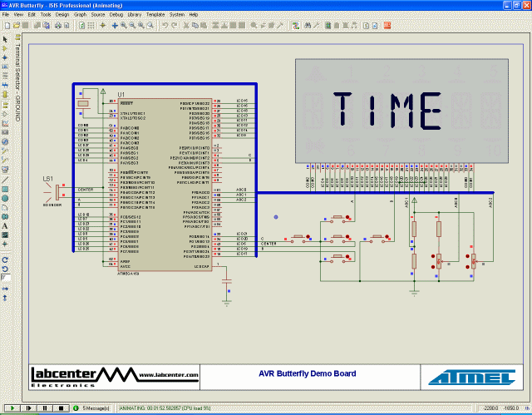Choose the 2D circle graphics tool
The height and width of the screenshot is (415, 532).
pyautogui.click(x=5, y=198)
